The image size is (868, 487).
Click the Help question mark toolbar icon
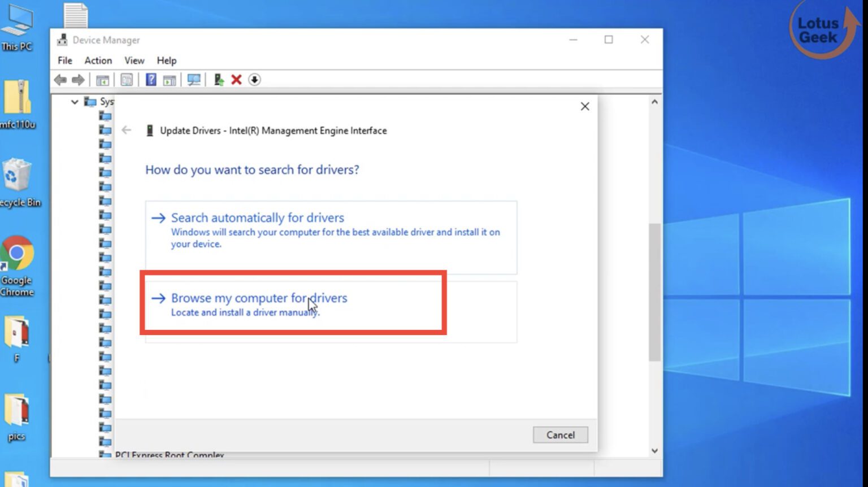tap(150, 80)
